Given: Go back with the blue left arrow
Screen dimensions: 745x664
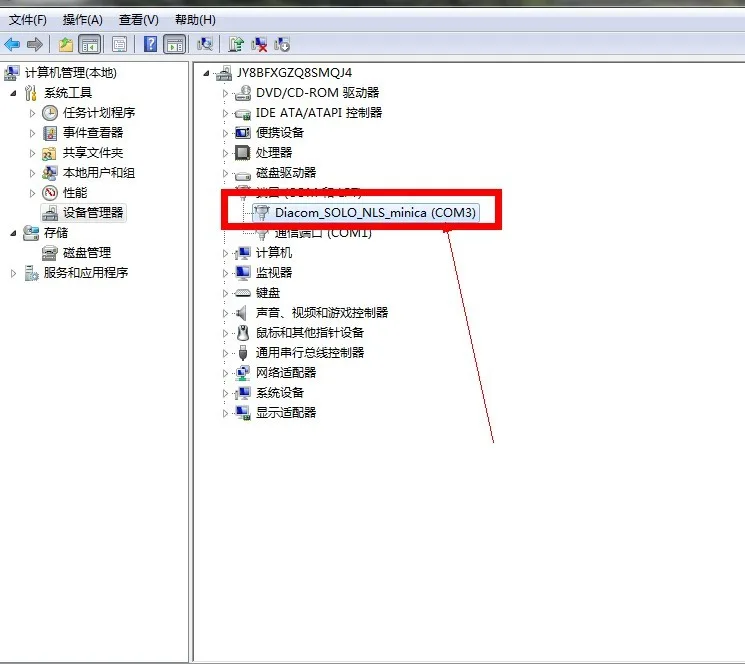Looking at the screenshot, I should [12, 45].
